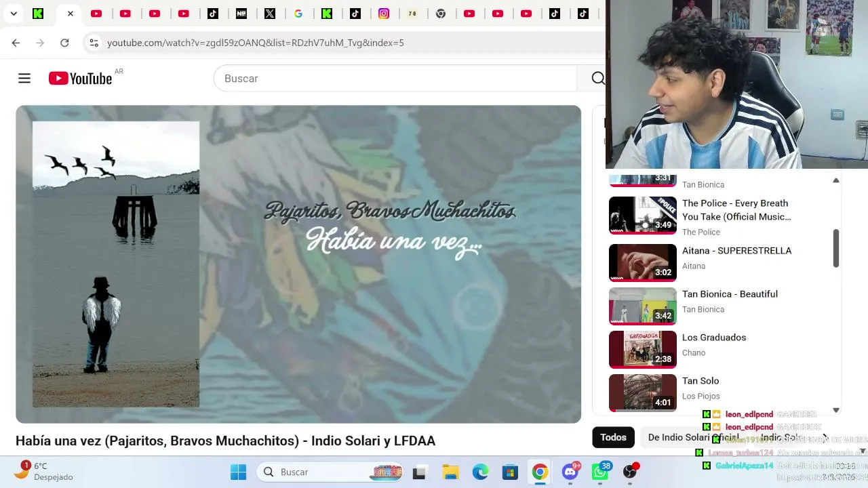868x488 pixels.
Task: View site information for youtube.com
Action: point(94,43)
